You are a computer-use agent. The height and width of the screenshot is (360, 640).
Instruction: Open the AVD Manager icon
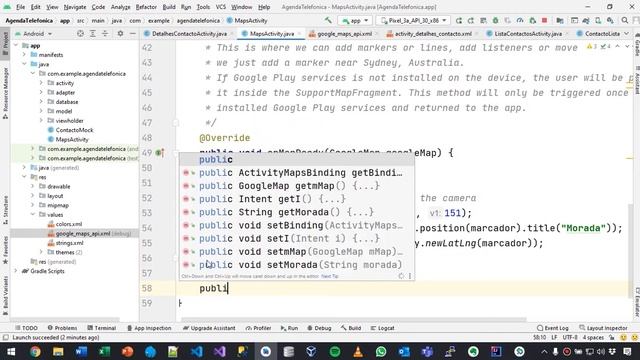(x=598, y=20)
